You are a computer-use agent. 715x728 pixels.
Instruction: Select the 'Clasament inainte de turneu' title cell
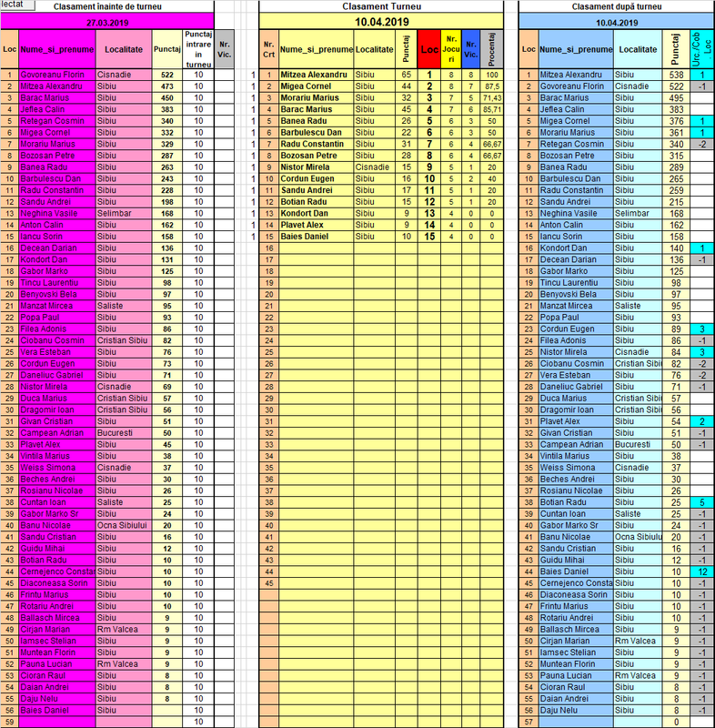pos(107,6)
